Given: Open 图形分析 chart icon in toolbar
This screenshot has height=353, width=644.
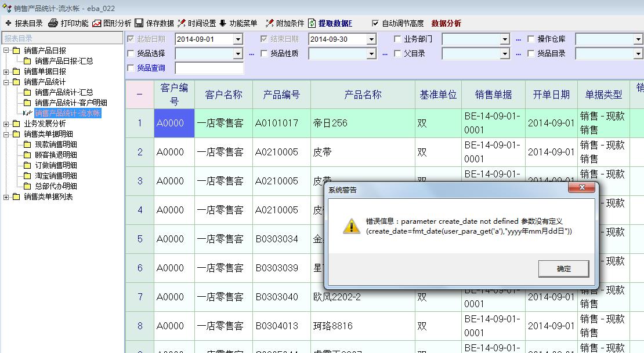Looking at the screenshot, I should (x=97, y=23).
